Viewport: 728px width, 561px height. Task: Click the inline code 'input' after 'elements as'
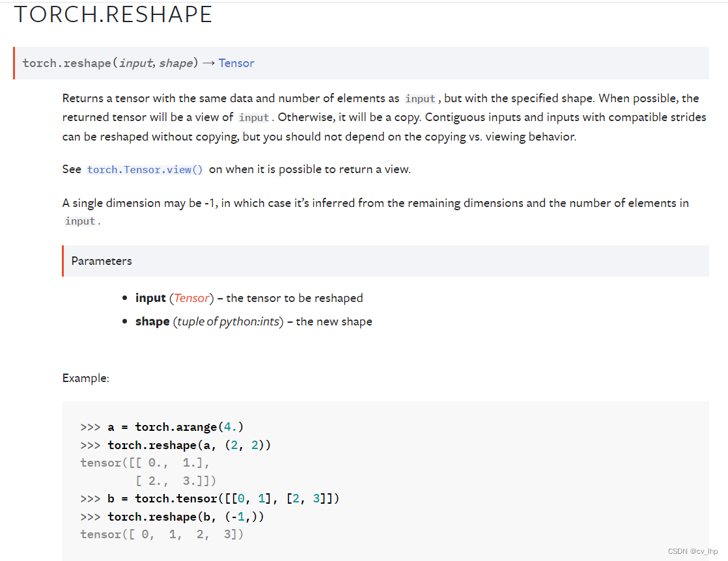click(420, 99)
